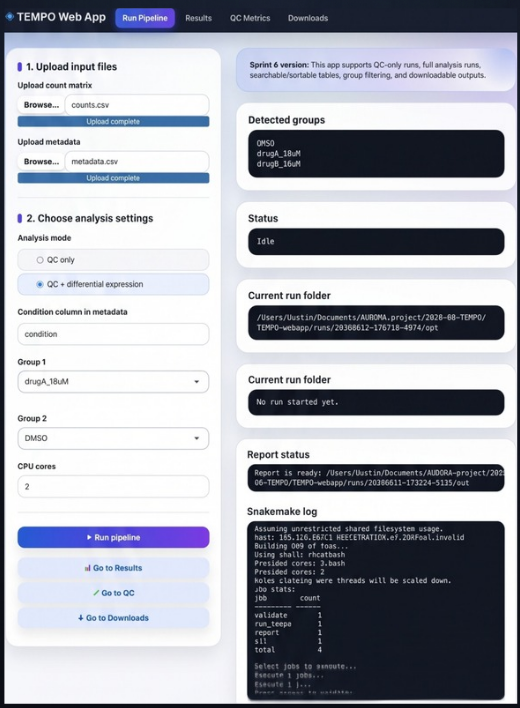Open the QC Metrics tab
The height and width of the screenshot is (708, 520).
tap(250, 18)
